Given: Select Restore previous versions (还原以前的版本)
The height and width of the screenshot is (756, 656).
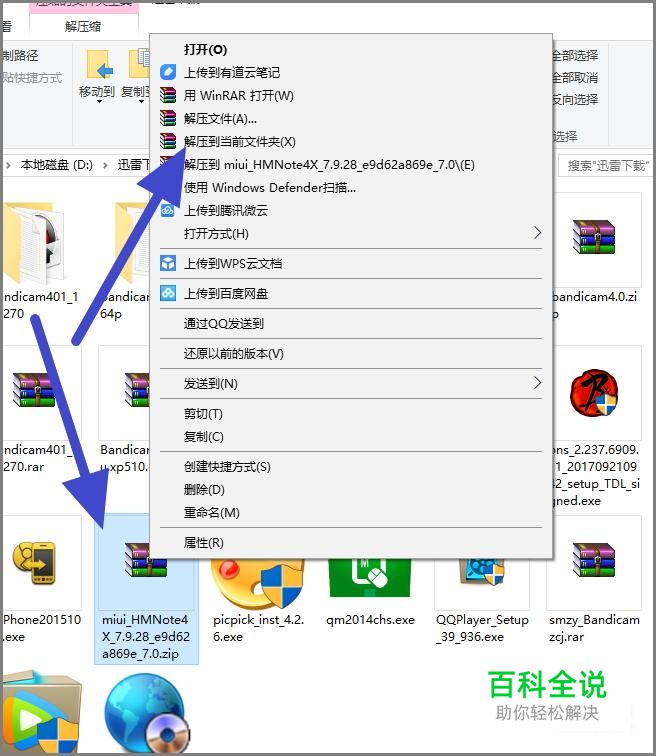Looking at the screenshot, I should click(233, 354).
